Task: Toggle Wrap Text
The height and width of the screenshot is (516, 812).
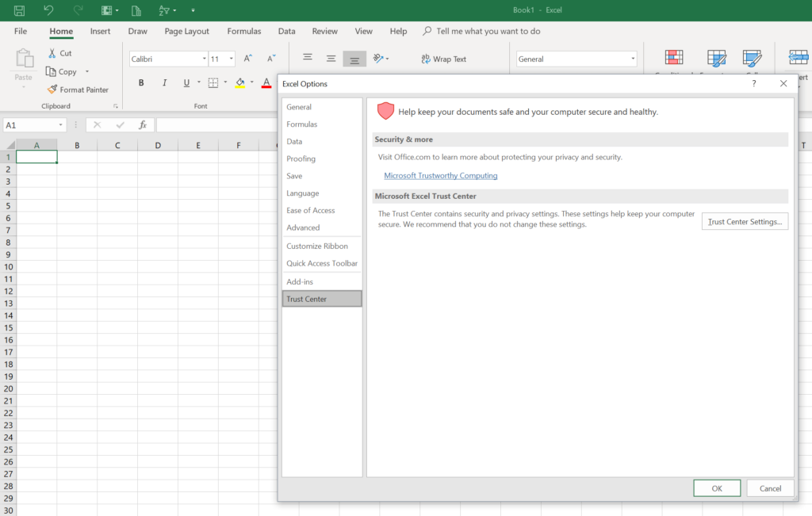Action: (x=444, y=59)
